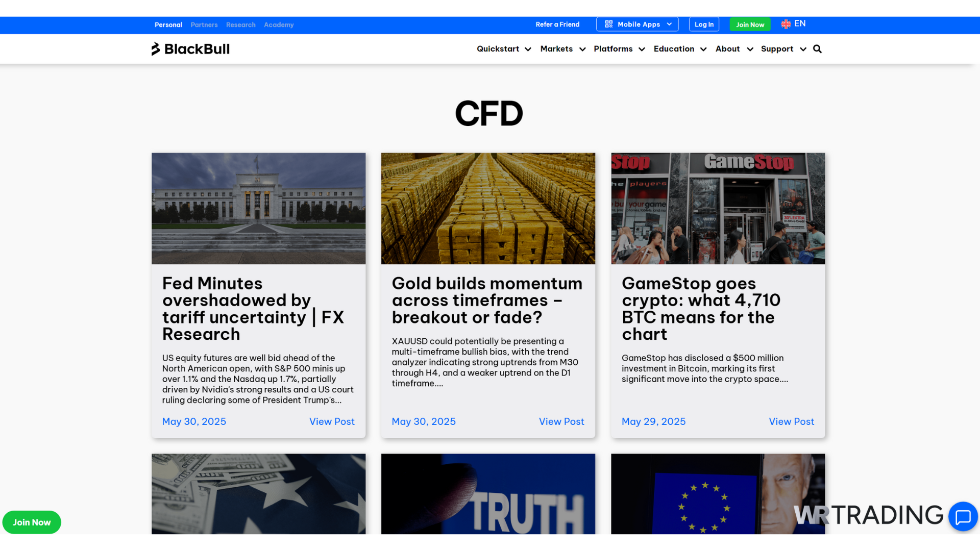
Task: Click the UK flag language icon
Action: [x=785, y=23]
